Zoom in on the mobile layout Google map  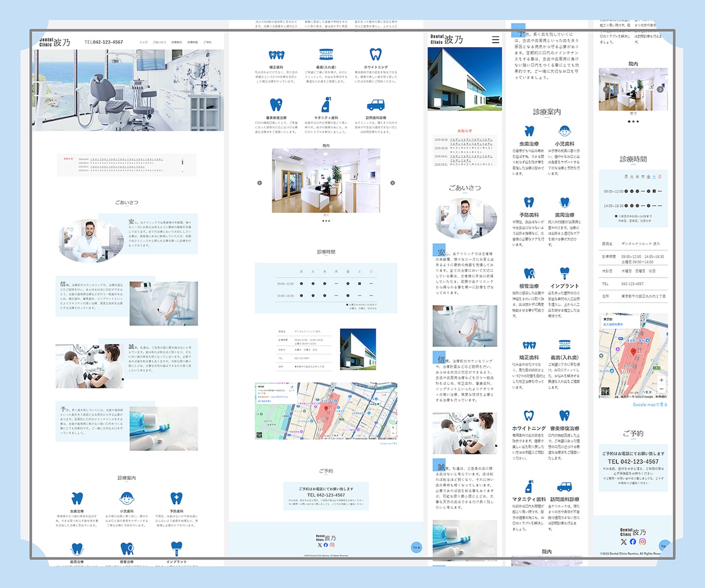(662, 380)
